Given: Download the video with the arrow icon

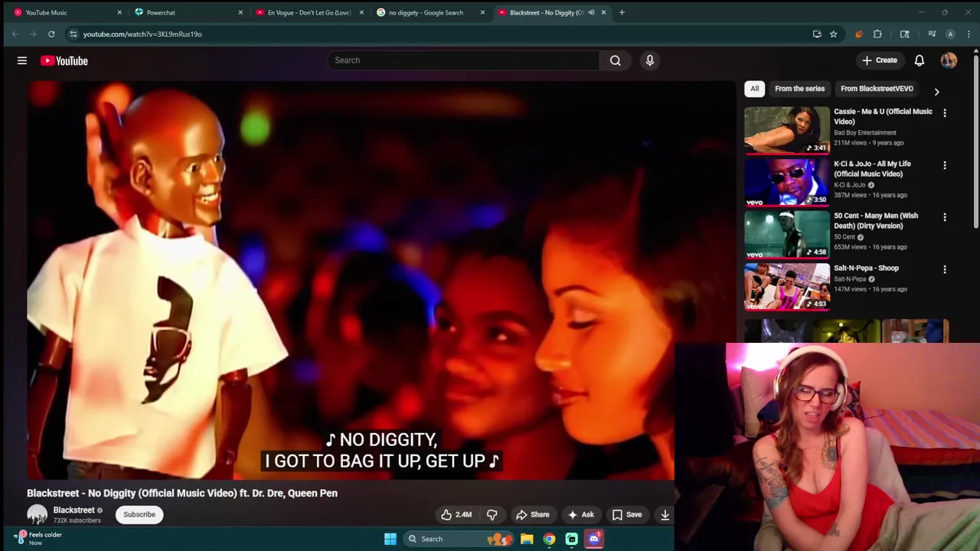Looking at the screenshot, I should coord(665,515).
